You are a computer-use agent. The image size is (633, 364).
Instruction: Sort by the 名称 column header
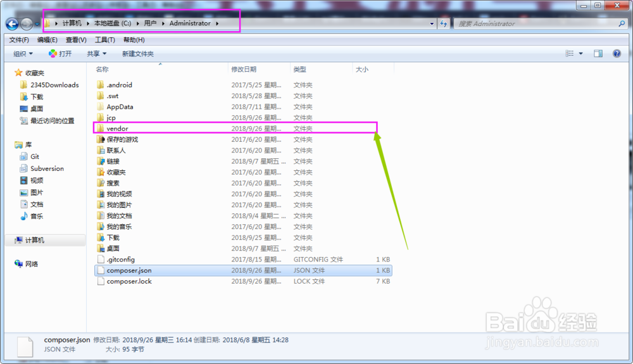[x=102, y=69]
